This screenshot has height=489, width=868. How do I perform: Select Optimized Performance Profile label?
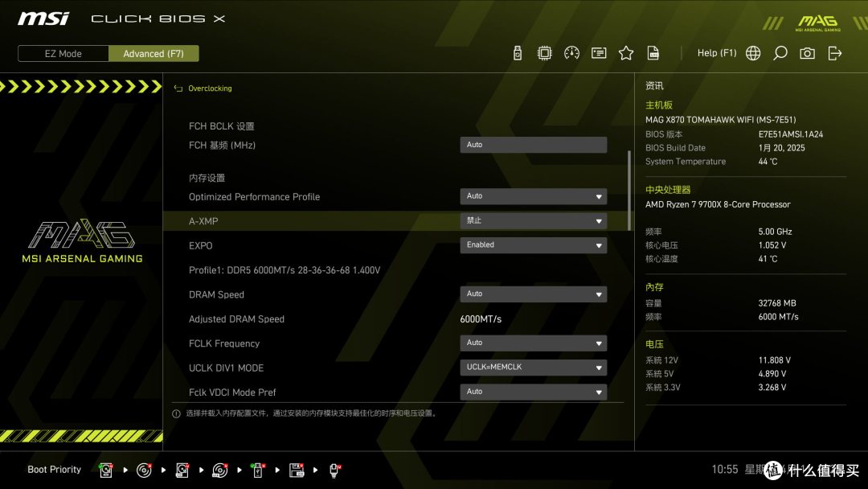pyautogui.click(x=254, y=196)
